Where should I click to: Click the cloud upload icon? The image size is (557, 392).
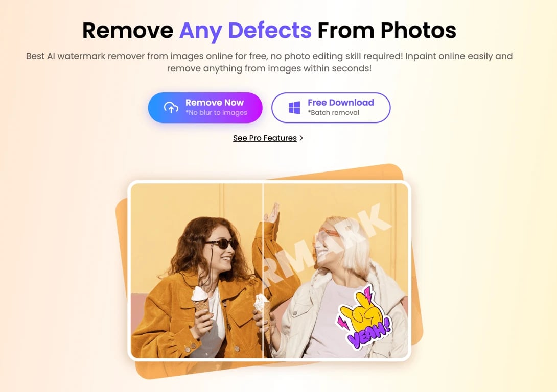click(x=171, y=108)
